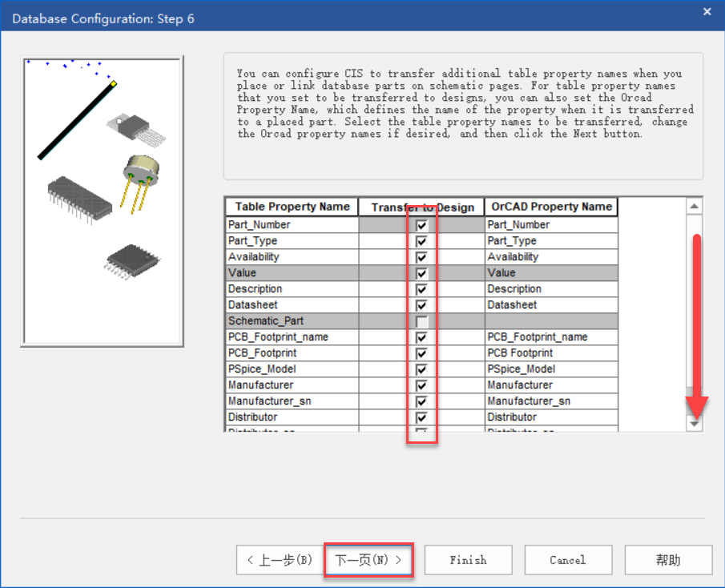Click 下一页(N) to go to next step
The height and width of the screenshot is (588, 725).
[x=369, y=560]
